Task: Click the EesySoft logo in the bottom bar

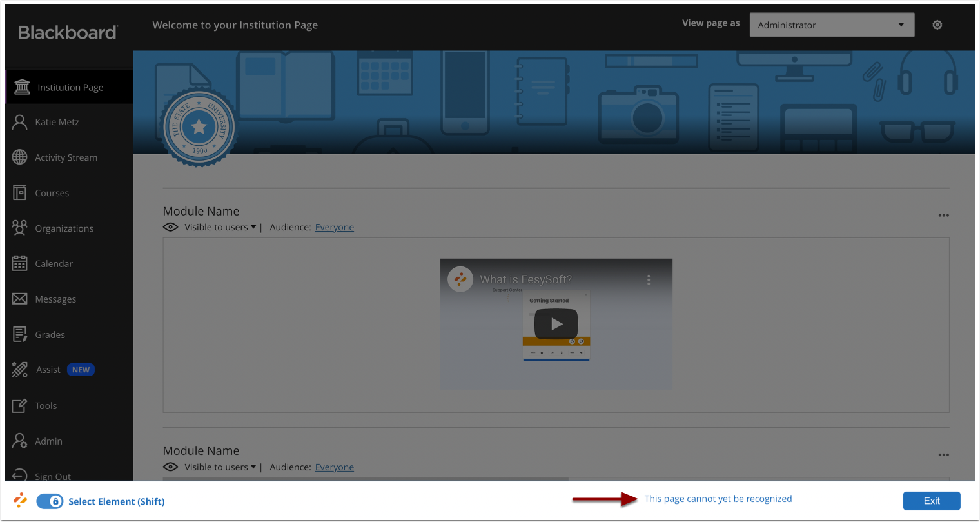Action: [x=20, y=501]
